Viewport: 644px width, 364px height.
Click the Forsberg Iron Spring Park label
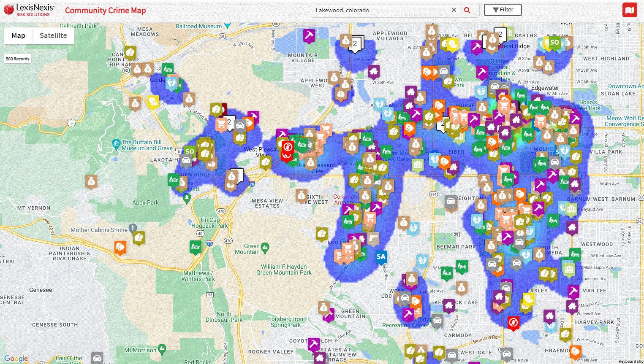286,322
